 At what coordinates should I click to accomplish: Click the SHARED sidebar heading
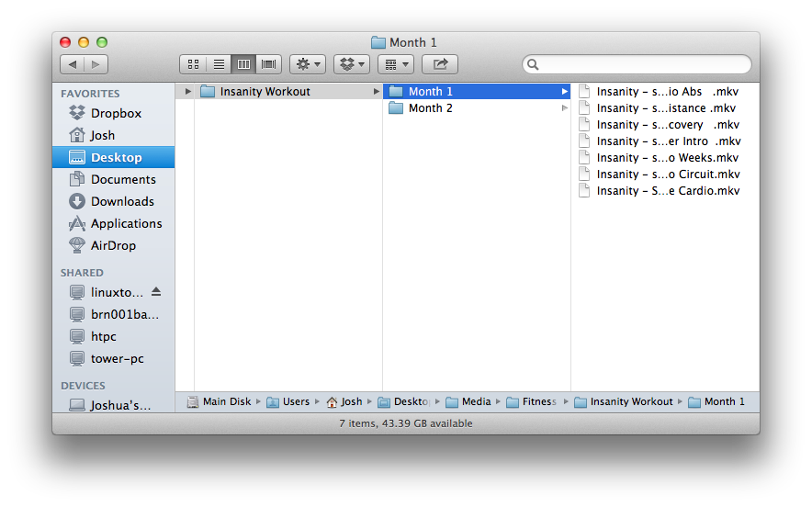coord(82,273)
